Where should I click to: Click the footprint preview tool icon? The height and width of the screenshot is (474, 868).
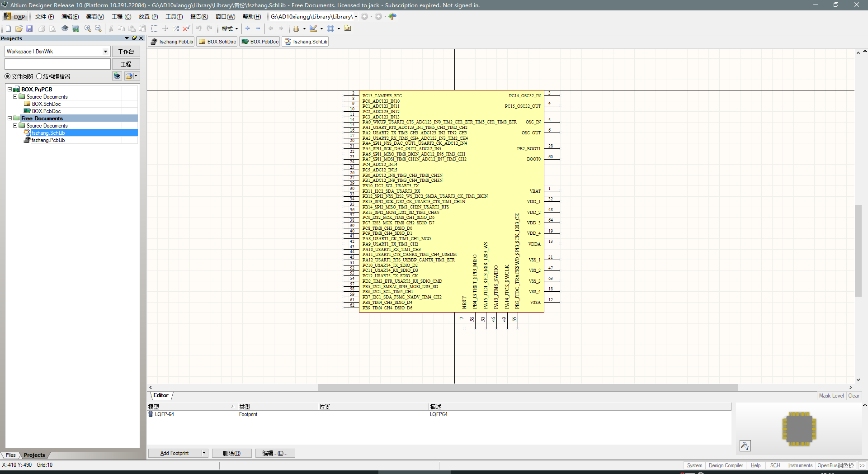click(745, 446)
